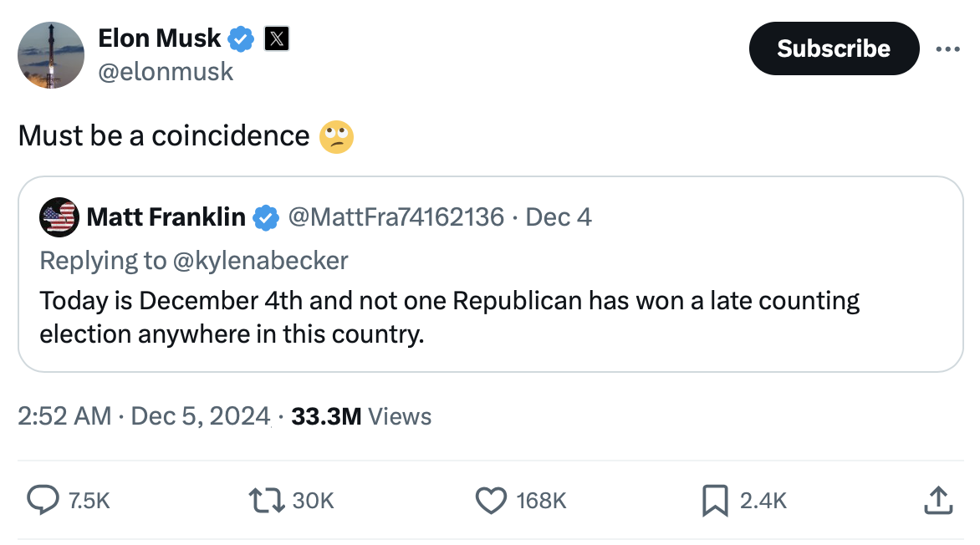Click the Dec 4 quoted tweet date
The height and width of the screenshot is (545, 980).
[559, 217]
